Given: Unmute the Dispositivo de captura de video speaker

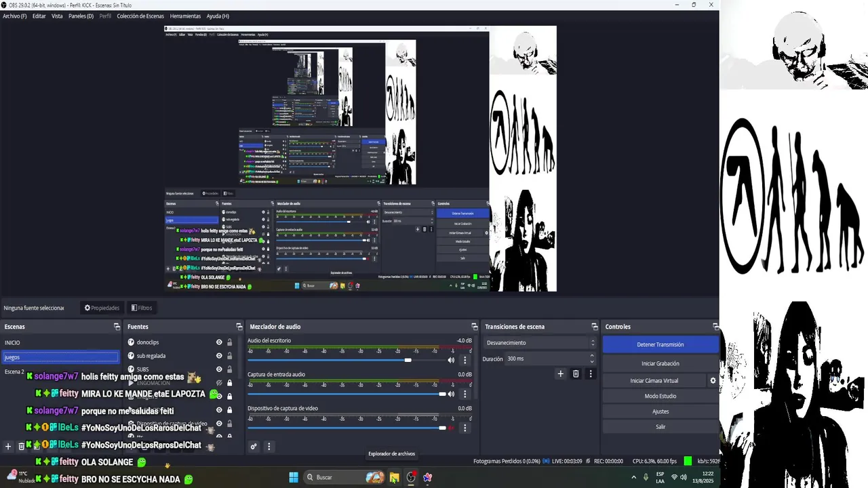Looking at the screenshot, I should [x=451, y=428].
